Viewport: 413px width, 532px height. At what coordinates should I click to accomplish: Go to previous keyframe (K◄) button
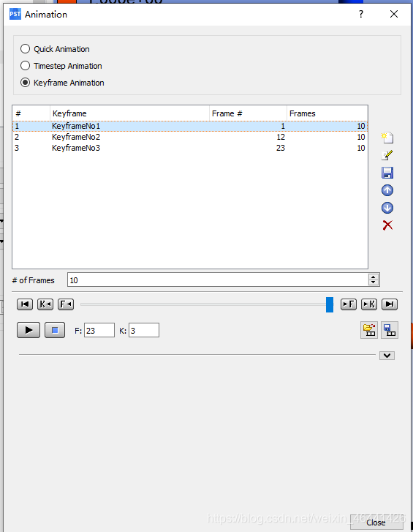[45, 304]
